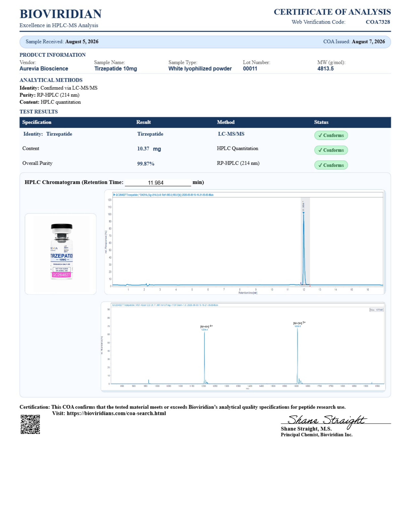Click sample type White lyophilized powder

200,69
